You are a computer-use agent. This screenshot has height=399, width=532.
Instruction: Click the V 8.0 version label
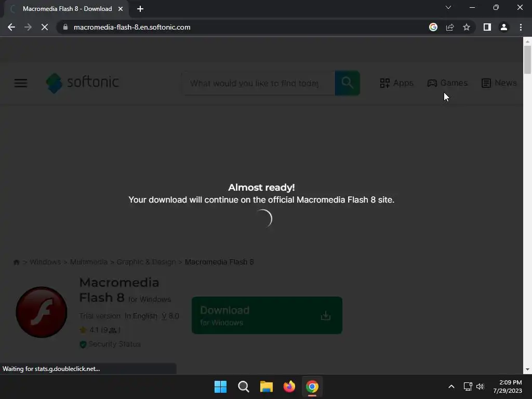170,316
